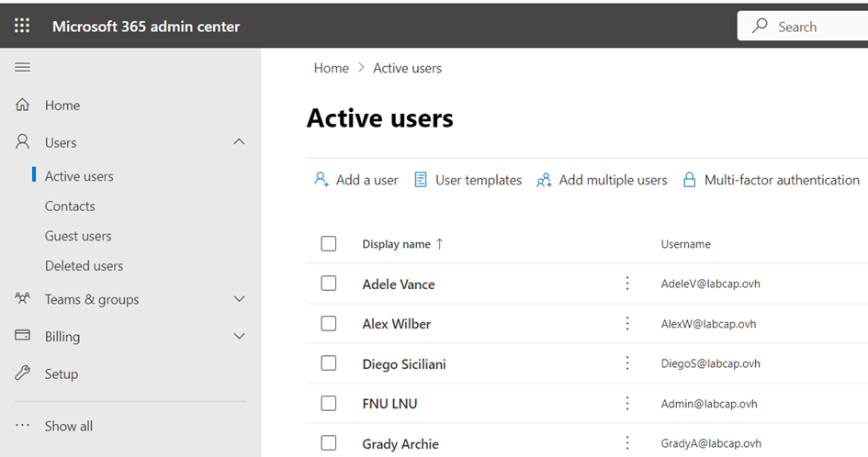
Task: Open Contacts in the sidebar
Action: [x=70, y=206]
